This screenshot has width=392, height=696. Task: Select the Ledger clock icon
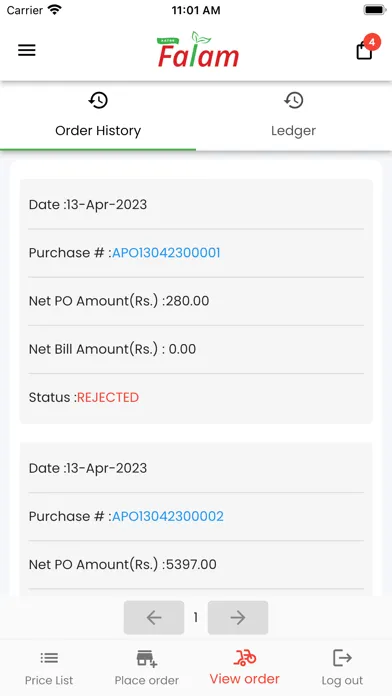293,100
